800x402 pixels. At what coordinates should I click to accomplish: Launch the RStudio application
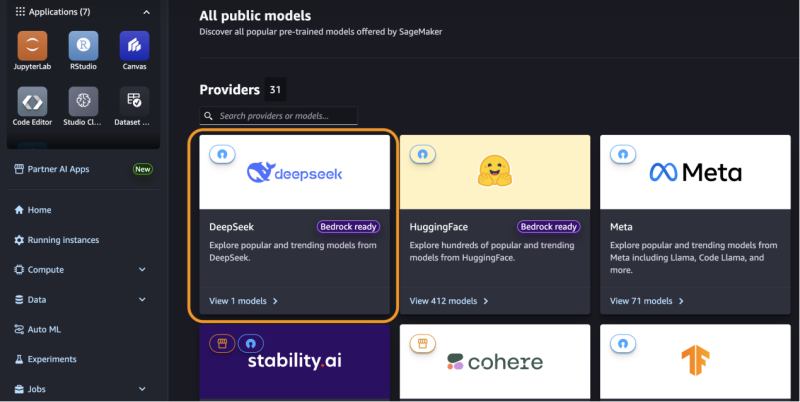[x=83, y=47]
